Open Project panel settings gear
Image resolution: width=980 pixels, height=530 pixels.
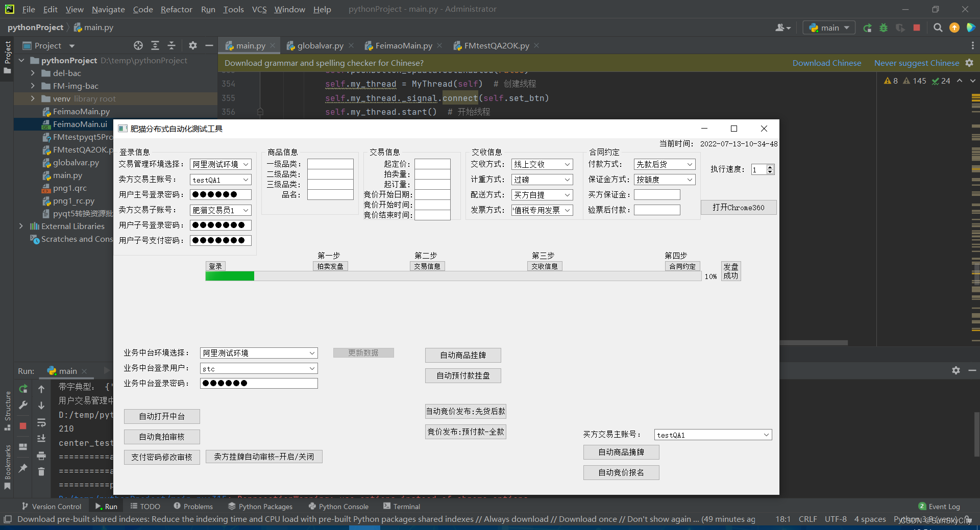tap(193, 45)
